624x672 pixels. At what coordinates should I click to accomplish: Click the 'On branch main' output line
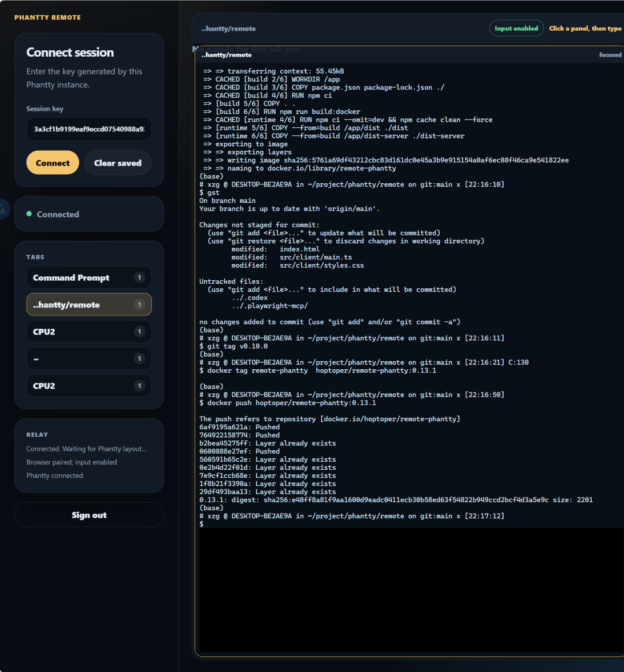(x=227, y=201)
